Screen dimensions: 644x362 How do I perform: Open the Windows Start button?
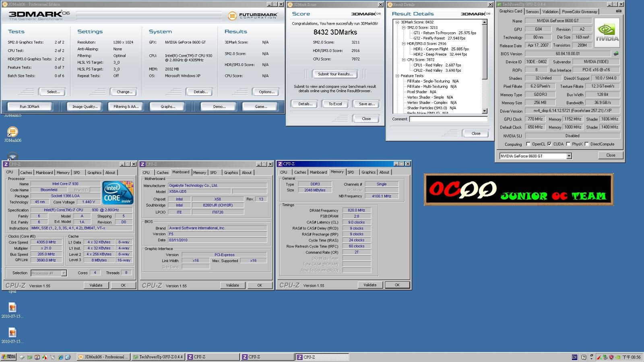9,357
